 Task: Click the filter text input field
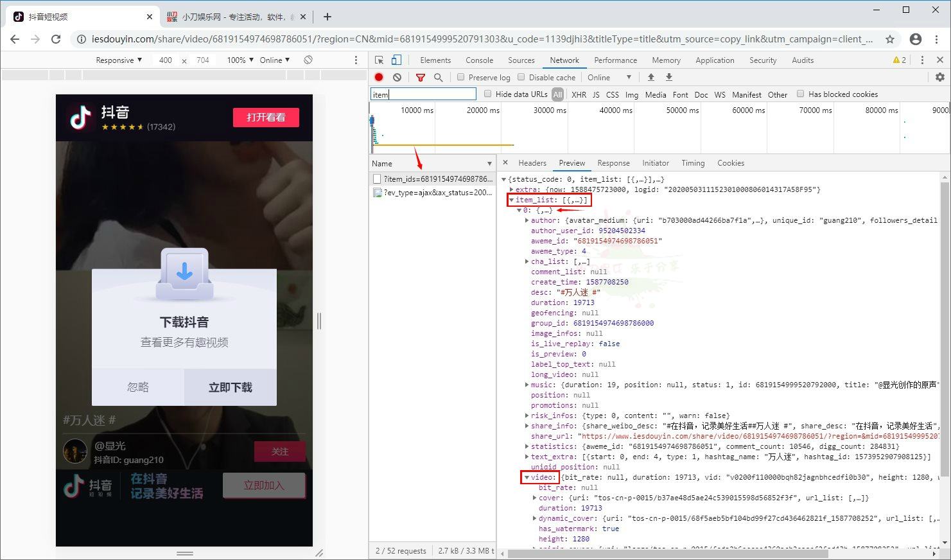coord(423,94)
